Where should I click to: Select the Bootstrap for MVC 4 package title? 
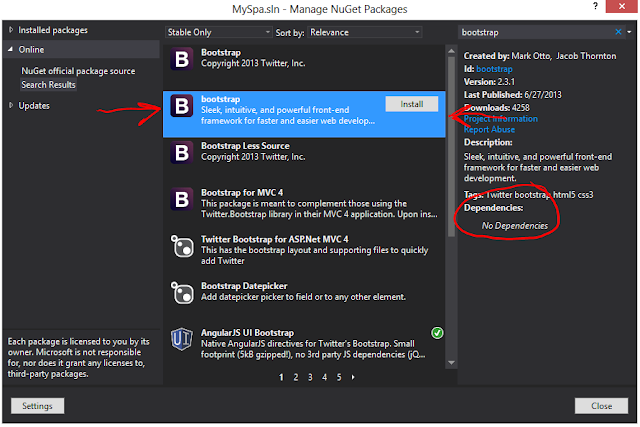coord(242,193)
